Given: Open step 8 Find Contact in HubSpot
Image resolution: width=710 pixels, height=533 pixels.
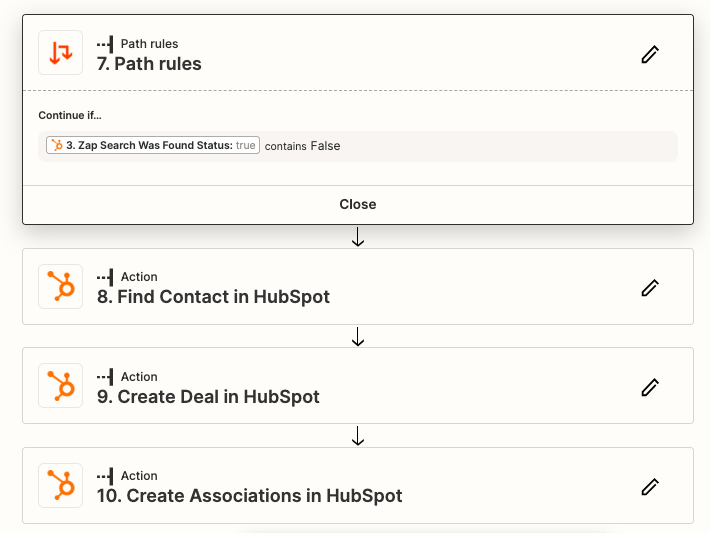Looking at the screenshot, I should pos(223,297).
